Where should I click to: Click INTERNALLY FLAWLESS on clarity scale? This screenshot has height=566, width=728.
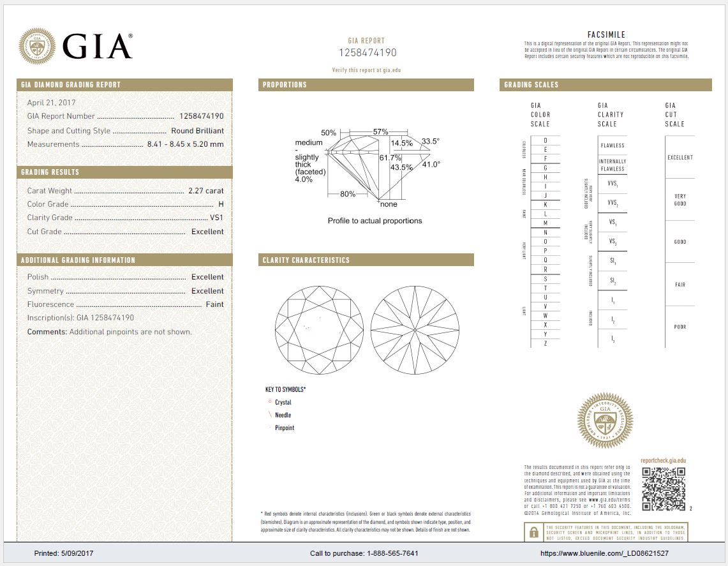613,165
